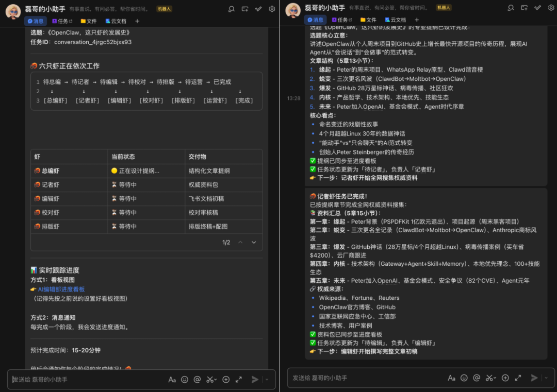Image resolution: width=557 pixels, height=392 pixels.
Task: Click the plus attachment icon in the left input bar
Action: (226, 380)
